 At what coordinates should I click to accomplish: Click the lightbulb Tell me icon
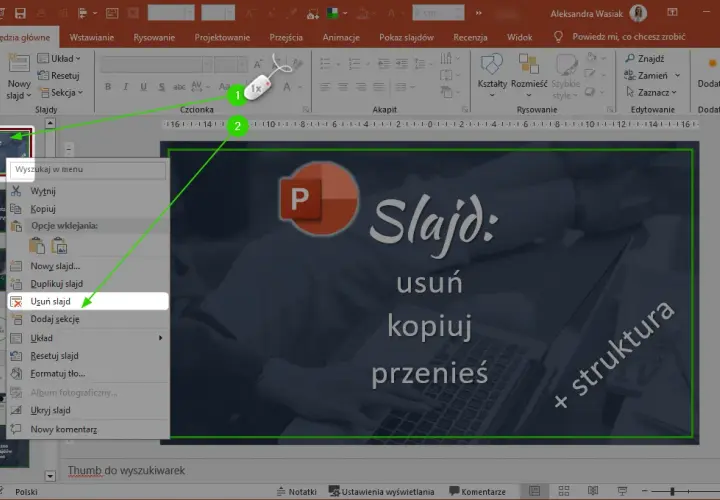(558, 37)
